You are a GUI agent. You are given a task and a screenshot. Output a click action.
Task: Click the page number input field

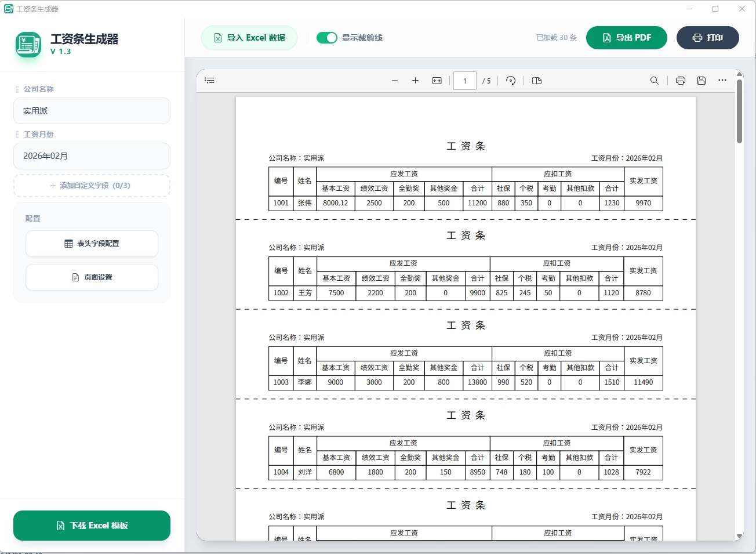(x=464, y=81)
